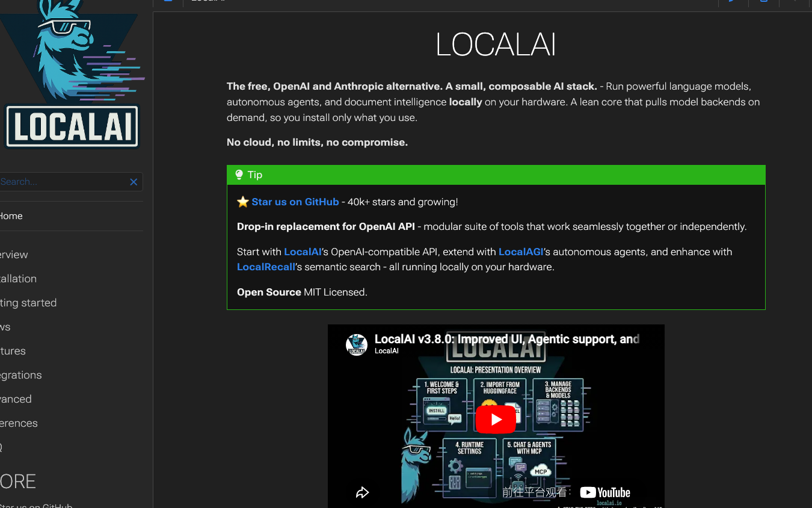The image size is (812, 508).
Task: Open the LocalAI channel avatar on the video
Action: point(357,344)
